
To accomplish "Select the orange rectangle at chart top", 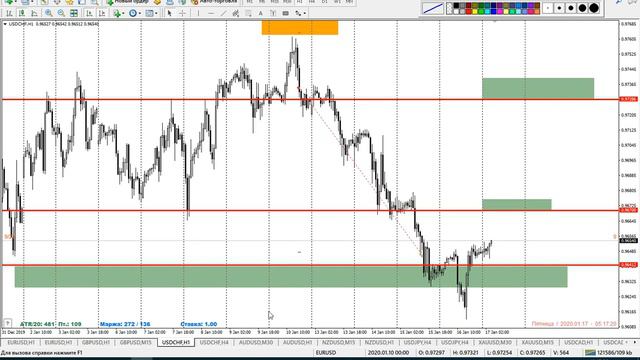I will [300, 28].
